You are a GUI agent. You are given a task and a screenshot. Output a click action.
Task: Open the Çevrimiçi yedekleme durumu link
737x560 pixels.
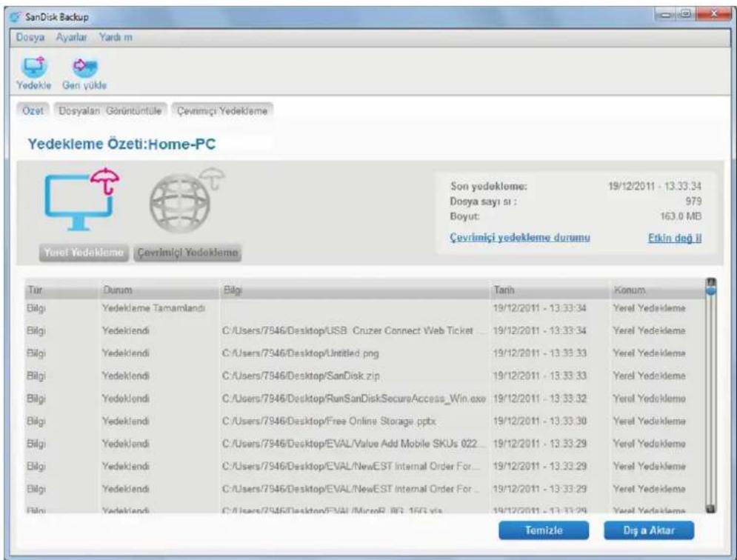(x=520, y=238)
